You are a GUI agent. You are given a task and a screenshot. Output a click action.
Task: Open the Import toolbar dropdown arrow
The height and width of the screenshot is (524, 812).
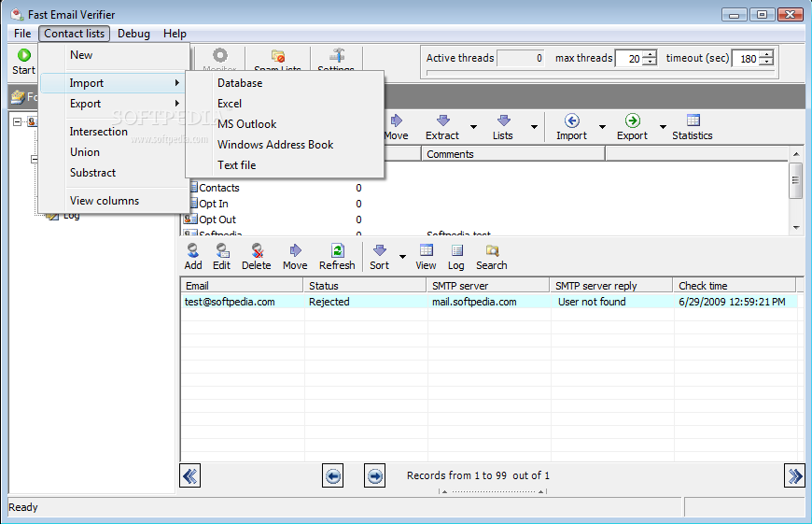[602, 126]
